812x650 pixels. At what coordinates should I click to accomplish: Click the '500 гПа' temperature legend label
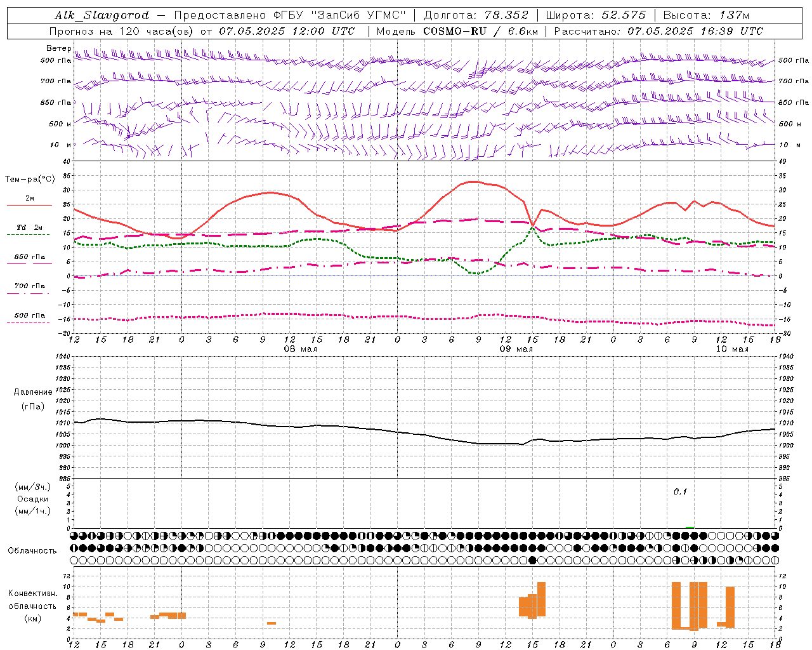30,315
